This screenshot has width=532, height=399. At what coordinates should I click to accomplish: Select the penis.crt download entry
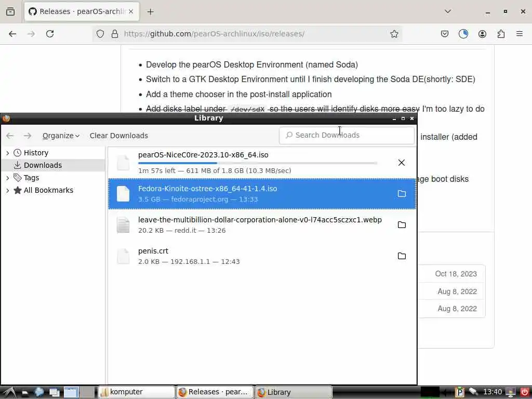[x=262, y=256]
